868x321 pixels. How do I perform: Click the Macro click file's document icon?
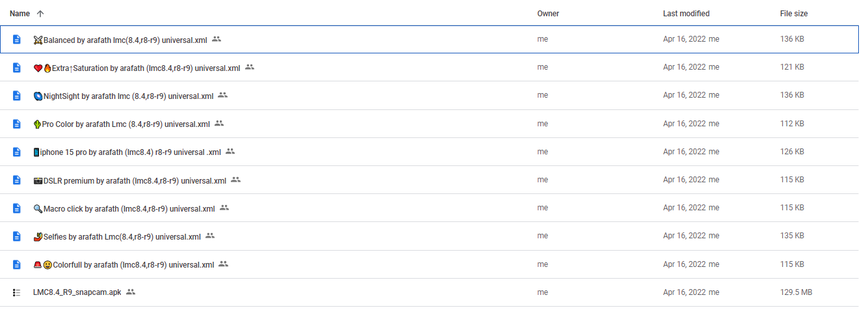click(17, 208)
